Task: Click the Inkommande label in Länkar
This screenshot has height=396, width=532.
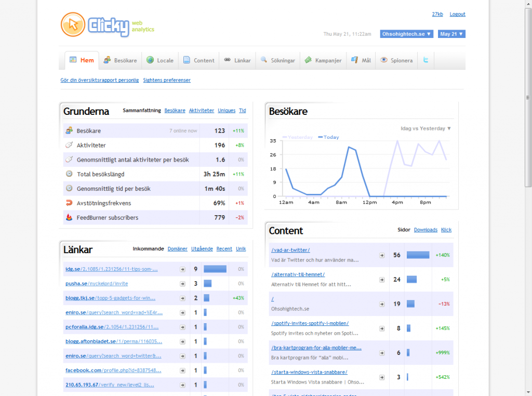Action: click(148, 249)
